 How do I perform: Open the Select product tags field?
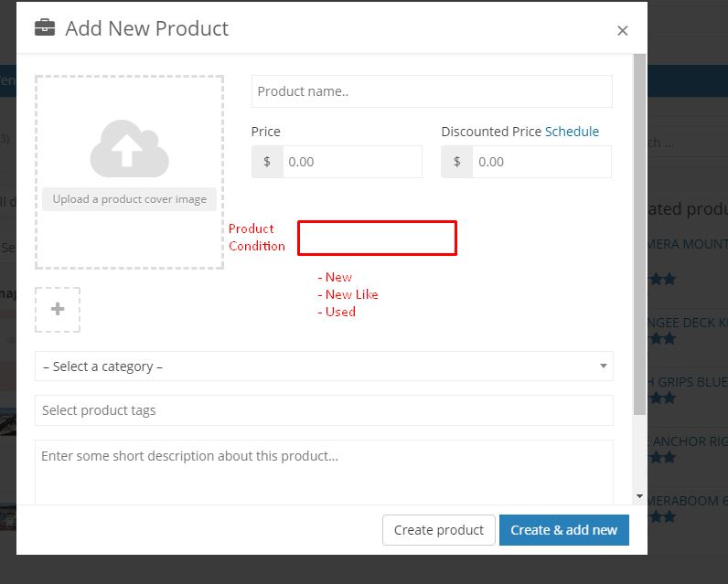(x=323, y=410)
